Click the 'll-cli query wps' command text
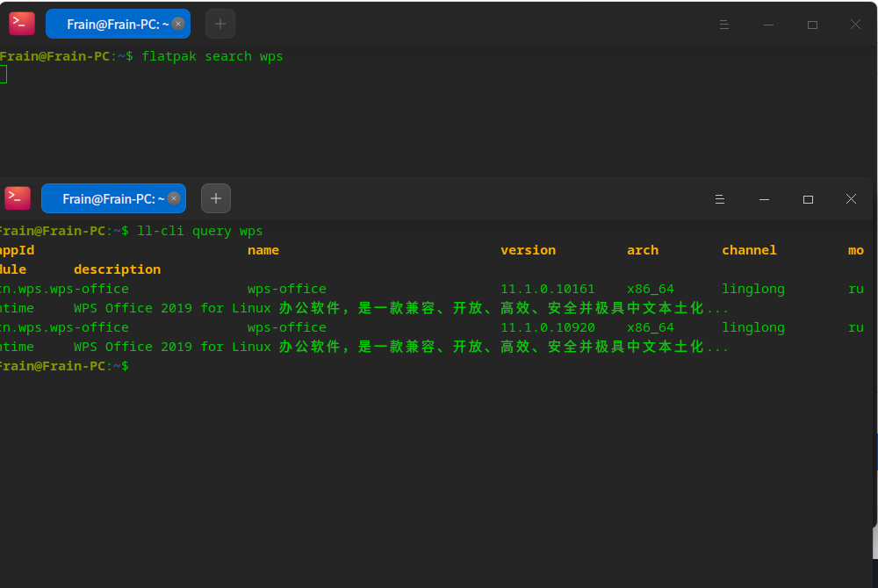This screenshot has width=878, height=588. 200,231
